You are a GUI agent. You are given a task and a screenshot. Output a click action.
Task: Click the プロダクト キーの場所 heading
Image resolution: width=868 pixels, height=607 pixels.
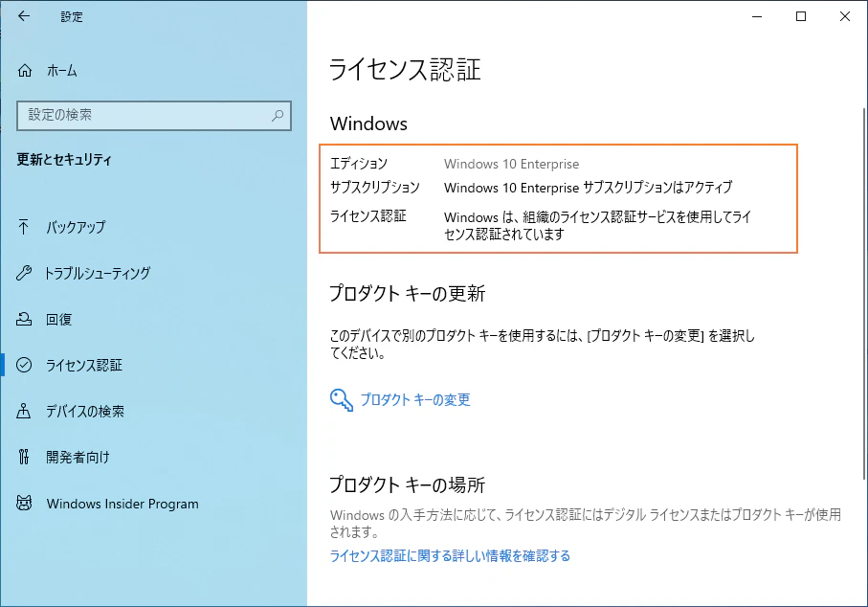click(408, 484)
